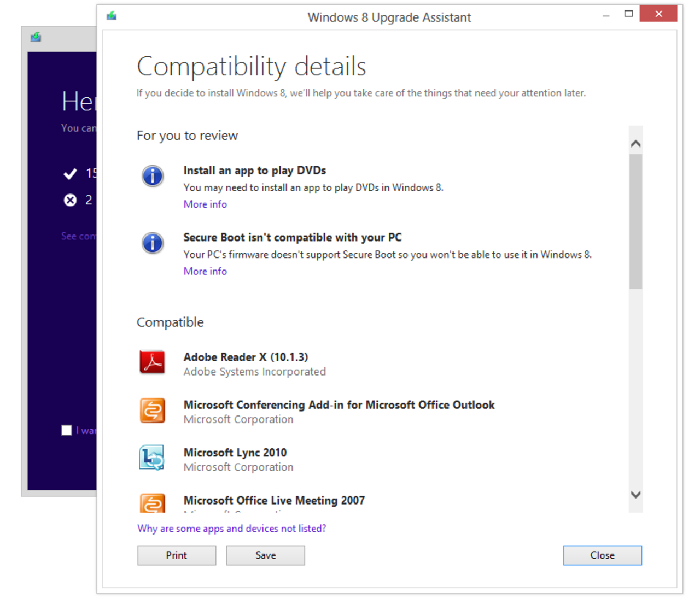Click the scrollbar down arrow

pyautogui.click(x=635, y=495)
